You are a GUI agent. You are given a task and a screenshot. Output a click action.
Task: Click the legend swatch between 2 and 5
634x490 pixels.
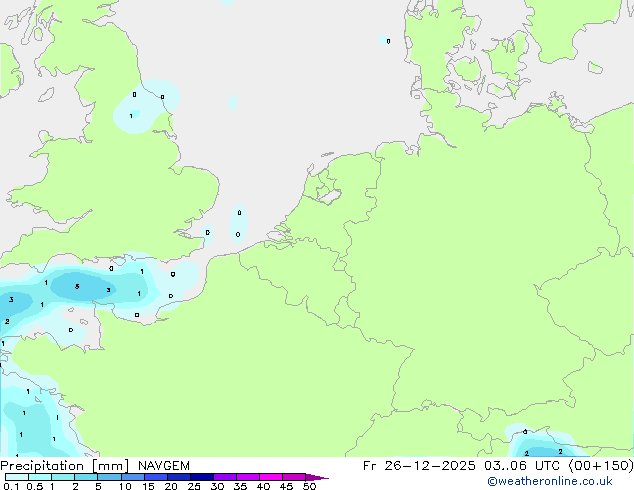tap(86, 477)
